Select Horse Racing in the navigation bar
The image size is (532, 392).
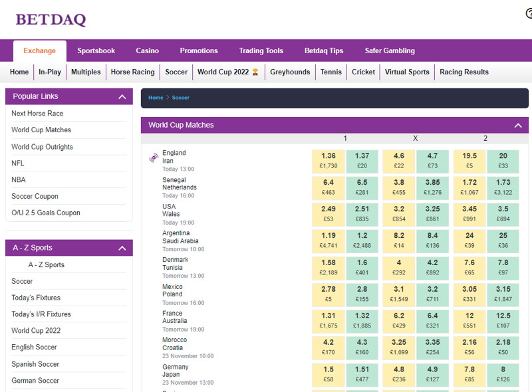pyautogui.click(x=134, y=72)
